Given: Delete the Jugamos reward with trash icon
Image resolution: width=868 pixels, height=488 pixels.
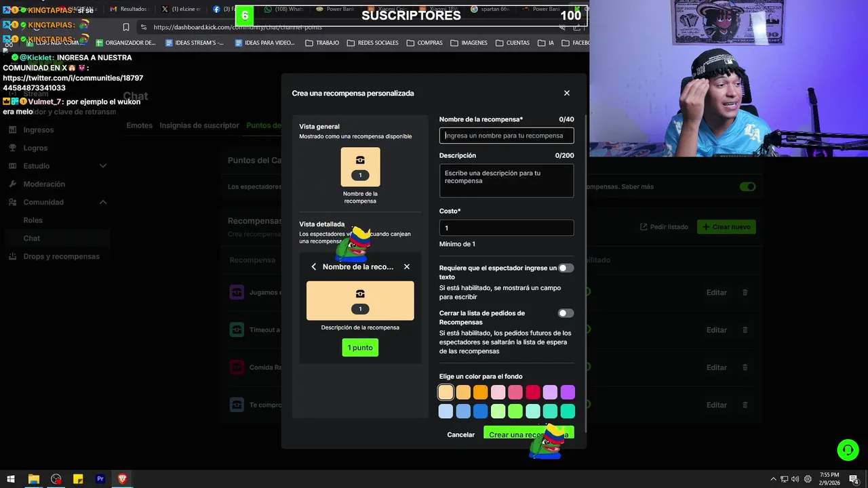Looking at the screenshot, I should (745, 292).
